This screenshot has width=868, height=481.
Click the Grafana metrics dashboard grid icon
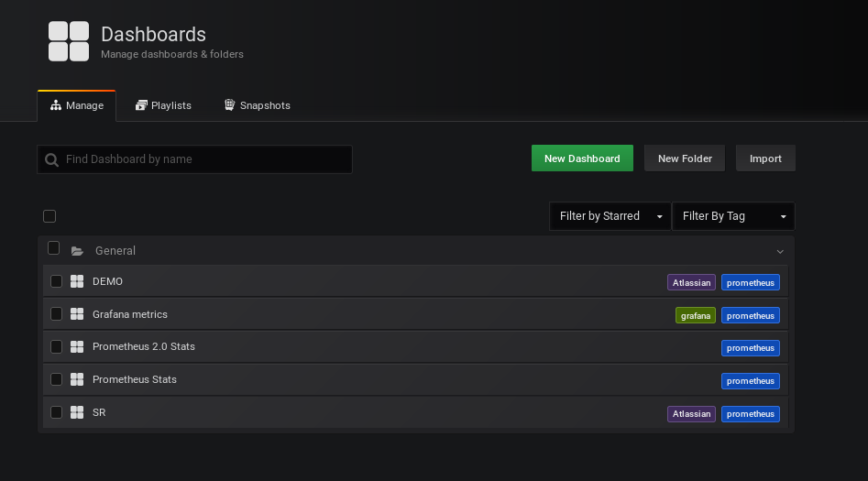click(x=77, y=314)
